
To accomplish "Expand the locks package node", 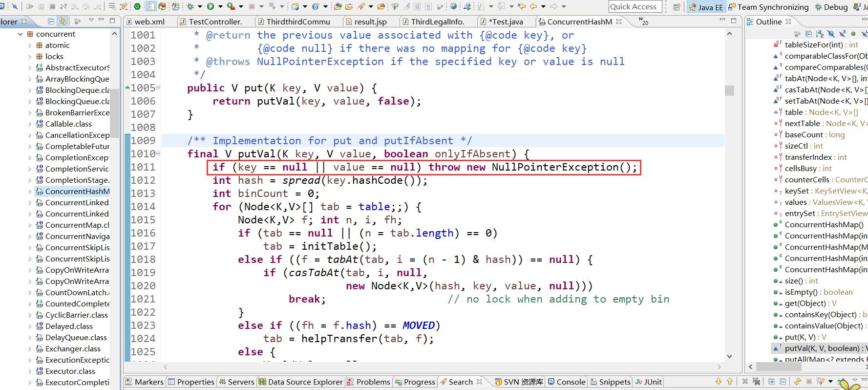I will point(30,57).
